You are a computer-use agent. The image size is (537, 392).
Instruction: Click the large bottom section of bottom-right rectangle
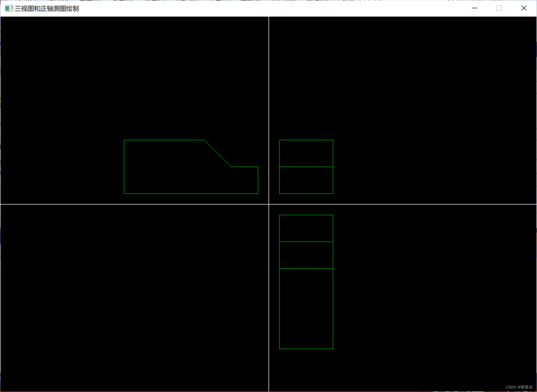pyautogui.click(x=306, y=308)
